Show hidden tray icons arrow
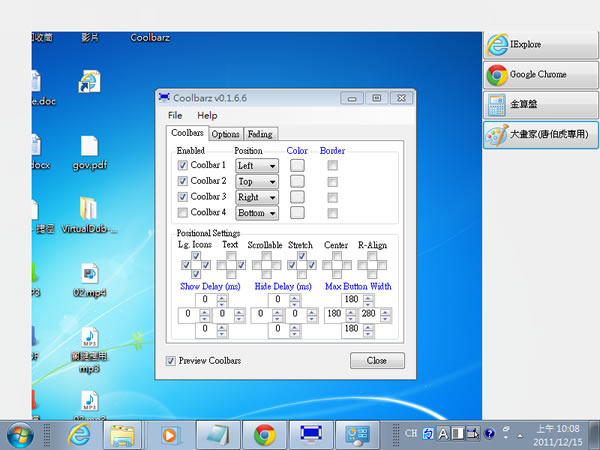Viewport: 600px width, 450px height. click(520, 435)
